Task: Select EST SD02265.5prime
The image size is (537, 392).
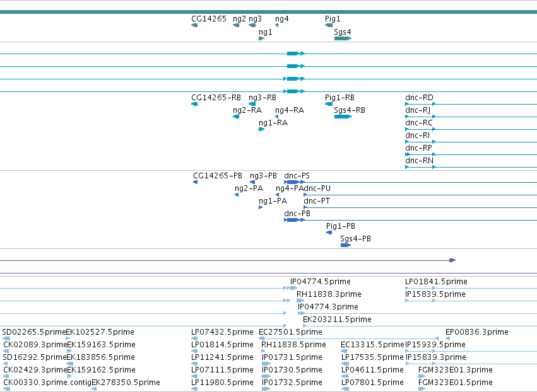Action: [x=34, y=332]
